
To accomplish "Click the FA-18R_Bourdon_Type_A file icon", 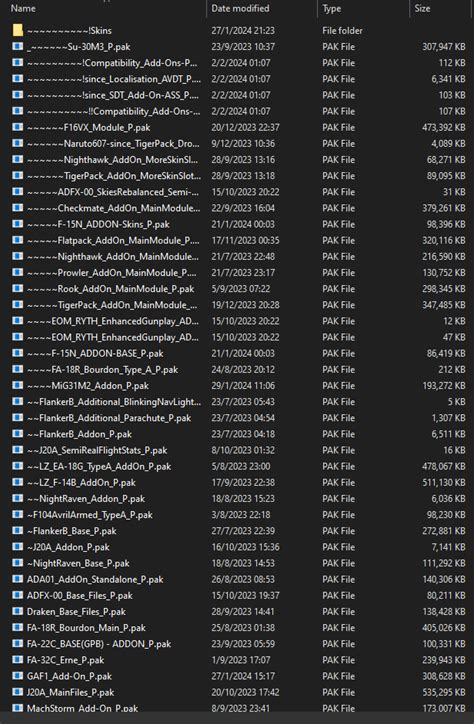I will click(18, 369).
